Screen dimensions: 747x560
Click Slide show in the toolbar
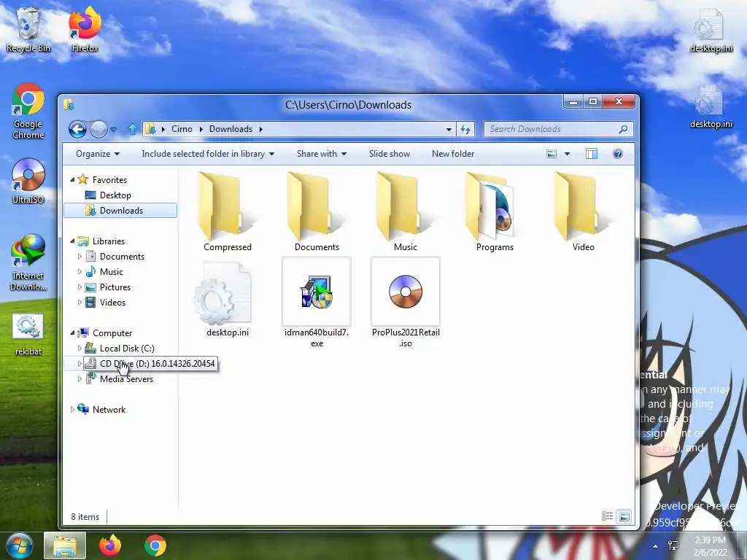coord(390,154)
